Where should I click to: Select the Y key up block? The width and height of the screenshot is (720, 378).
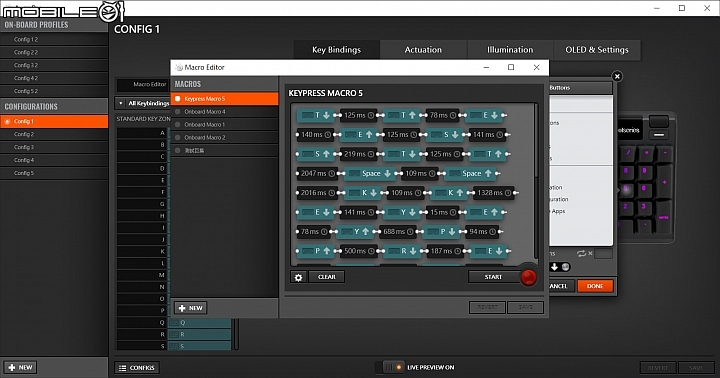pos(355,231)
